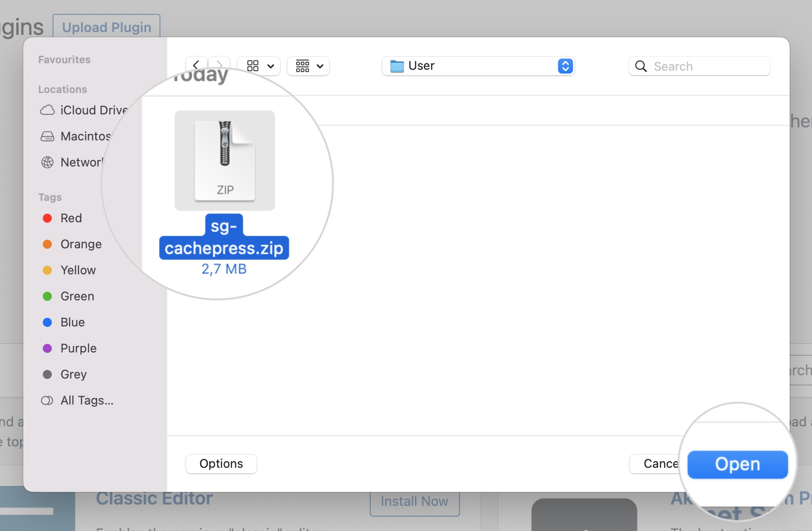Open the group-by grid icon
The height and width of the screenshot is (531, 812).
[x=303, y=66]
